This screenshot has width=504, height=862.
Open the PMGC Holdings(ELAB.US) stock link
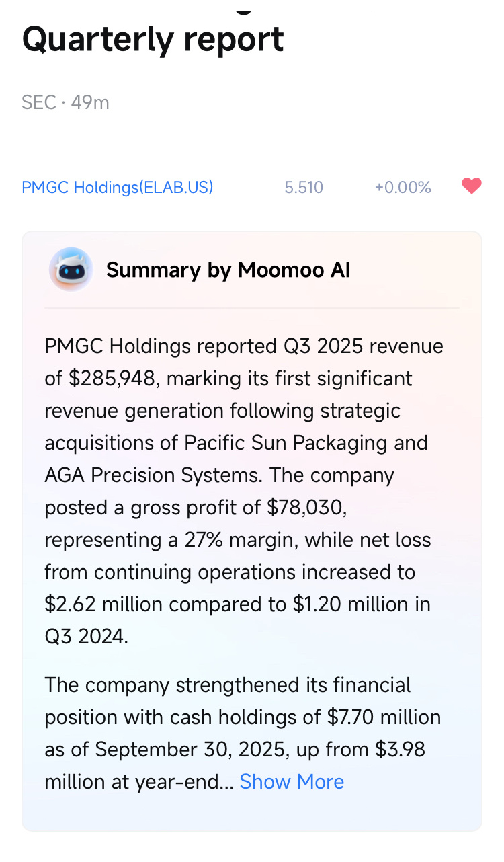coord(118,187)
